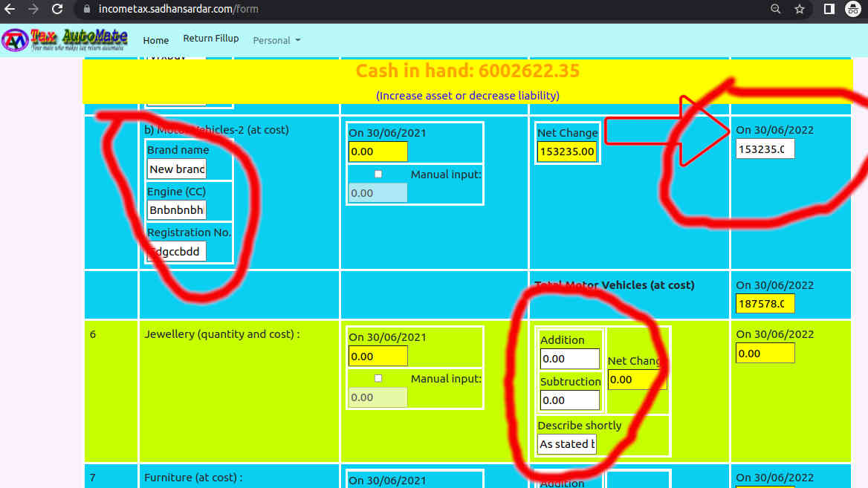Open the browser zoom magnifier icon
Screen dimensions: 868x488
click(x=775, y=9)
